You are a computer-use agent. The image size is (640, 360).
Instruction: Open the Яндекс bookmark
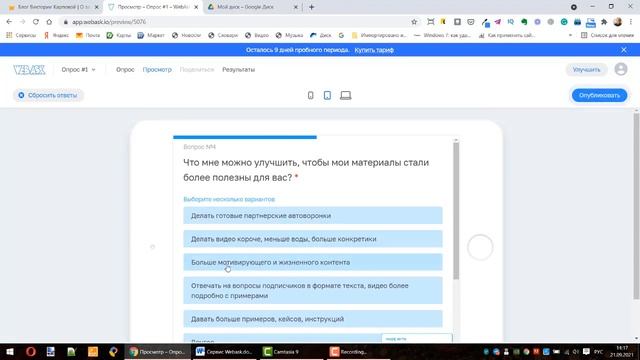(x=56, y=36)
